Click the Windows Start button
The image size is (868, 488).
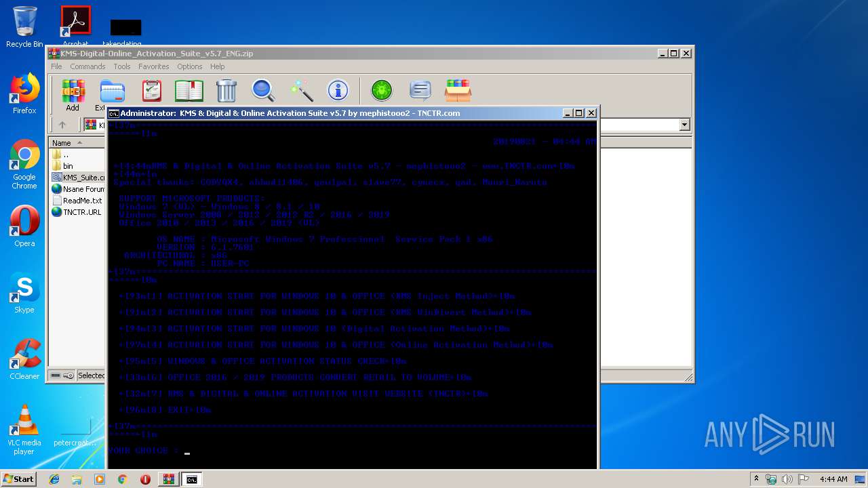18,479
